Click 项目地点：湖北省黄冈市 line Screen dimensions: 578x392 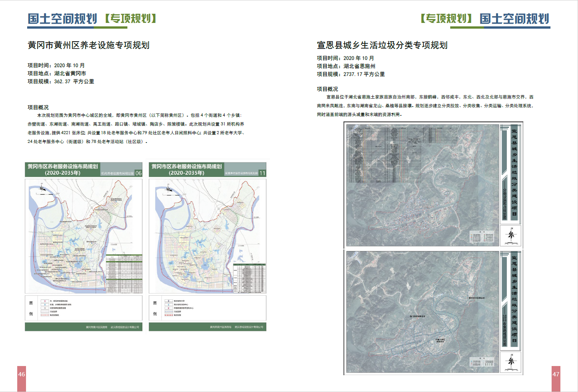[x=57, y=73]
